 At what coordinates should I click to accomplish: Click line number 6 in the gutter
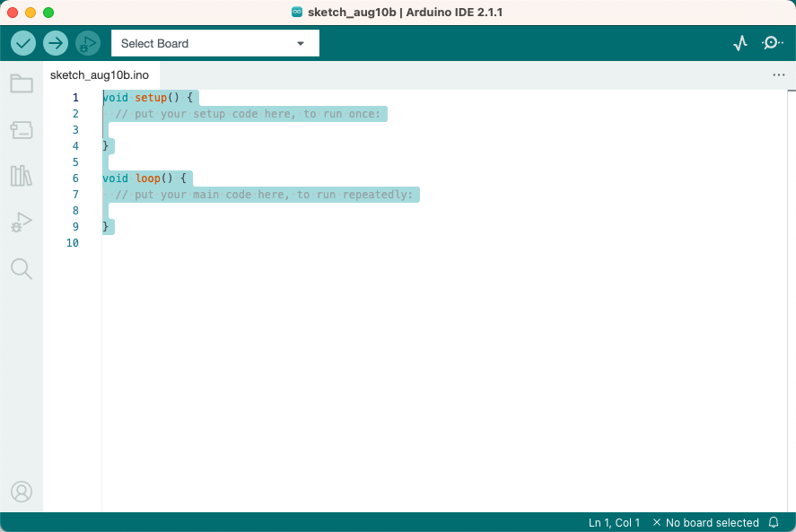click(x=75, y=179)
